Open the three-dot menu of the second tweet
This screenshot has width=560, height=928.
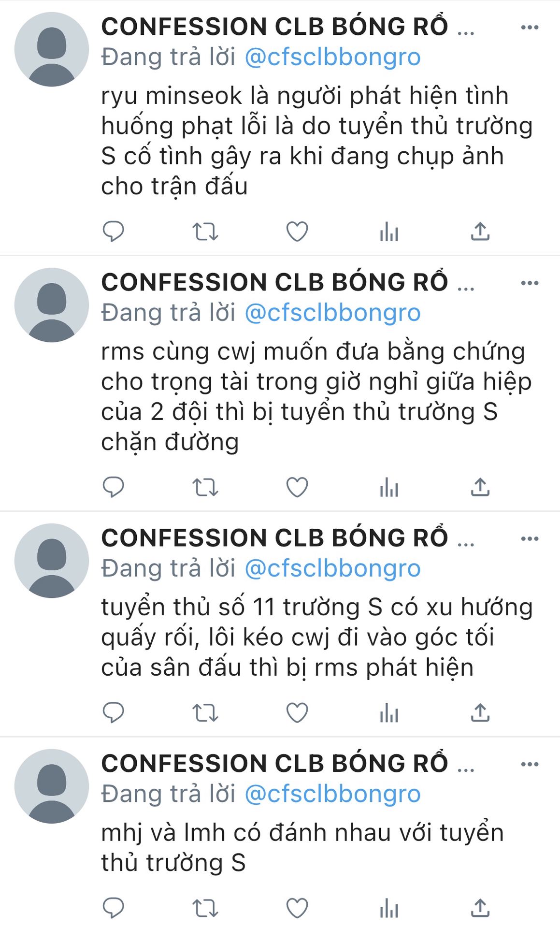click(x=530, y=283)
